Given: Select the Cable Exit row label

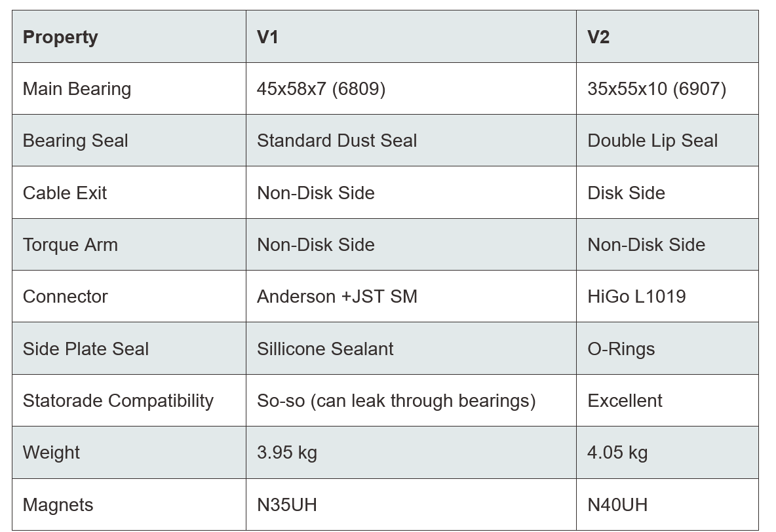Looking at the screenshot, I should (64, 193).
